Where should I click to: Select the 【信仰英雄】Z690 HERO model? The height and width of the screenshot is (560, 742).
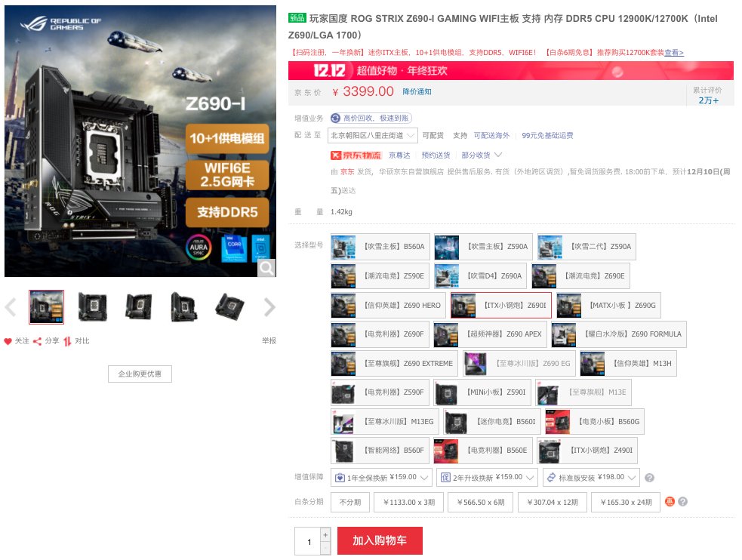[x=388, y=305]
